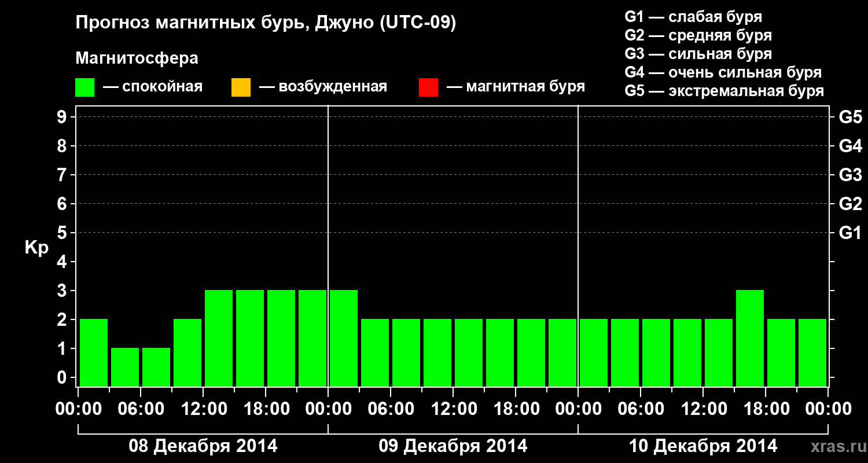Click the '12:00' tick label for 09 Декабря
The width and height of the screenshot is (868, 463).
coord(453,409)
